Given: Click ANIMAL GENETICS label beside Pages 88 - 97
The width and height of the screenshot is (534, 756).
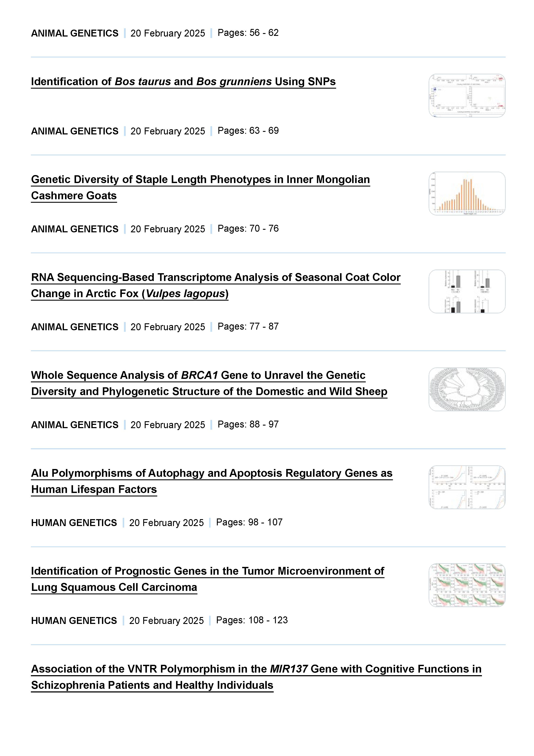Looking at the screenshot, I should (75, 425).
